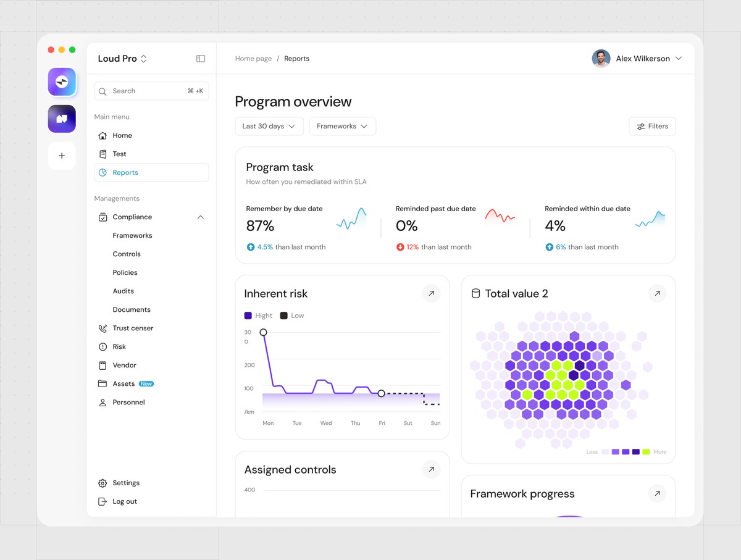
Task: Select Policies under Compliance
Action: click(125, 272)
